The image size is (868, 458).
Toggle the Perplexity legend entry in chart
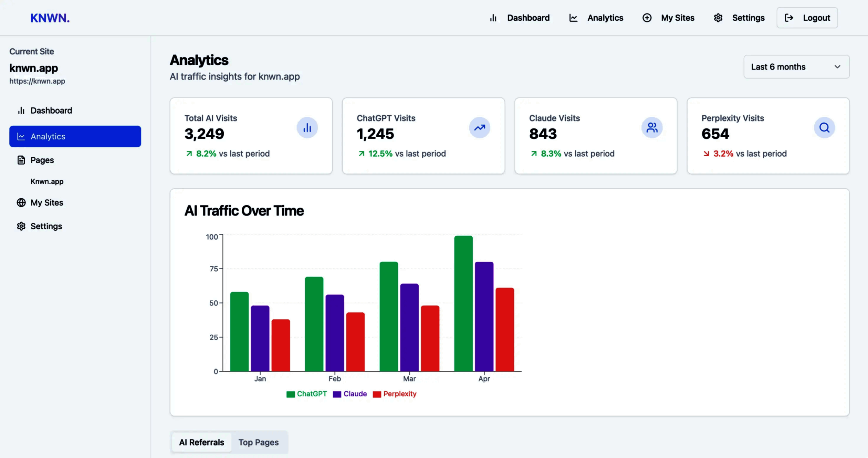click(x=399, y=394)
